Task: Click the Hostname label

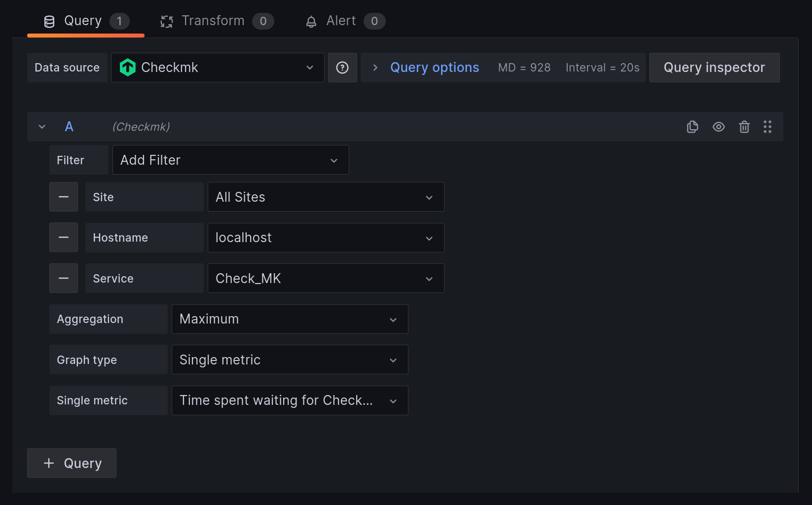Action: (x=145, y=238)
